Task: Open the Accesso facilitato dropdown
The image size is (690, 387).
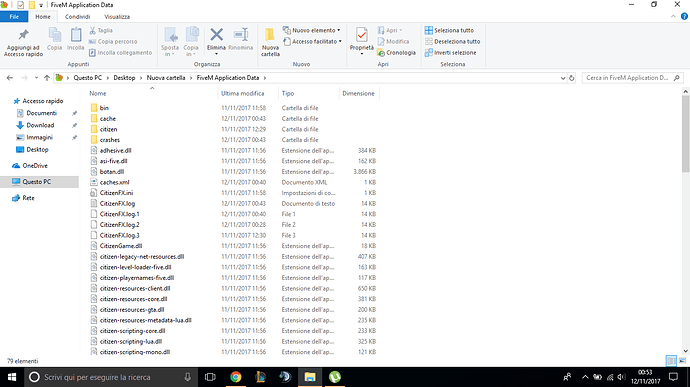Action: (x=313, y=41)
